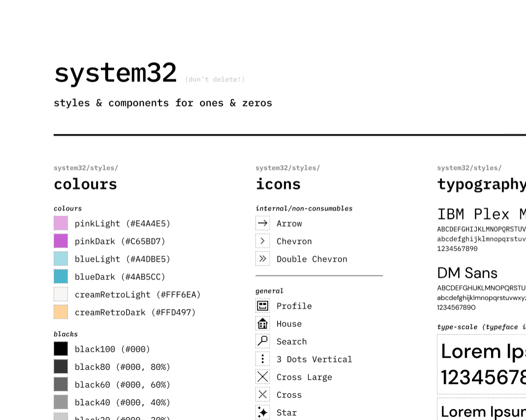Click the blueLight swatch

(61, 258)
